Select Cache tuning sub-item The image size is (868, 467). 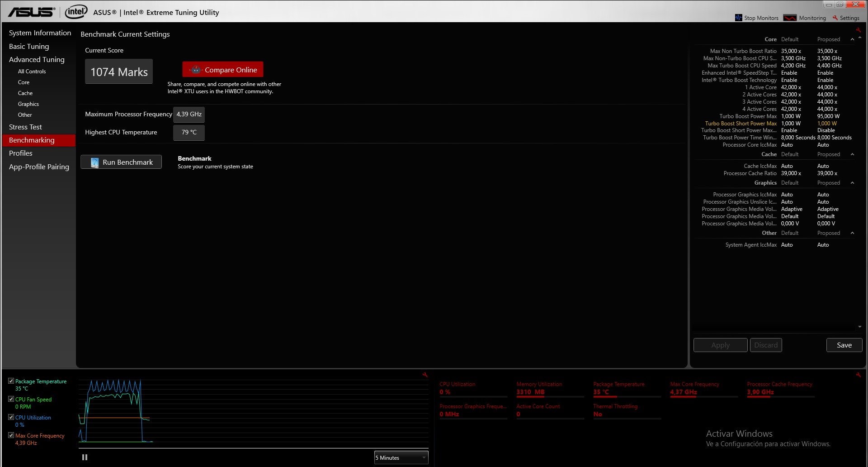(25, 93)
